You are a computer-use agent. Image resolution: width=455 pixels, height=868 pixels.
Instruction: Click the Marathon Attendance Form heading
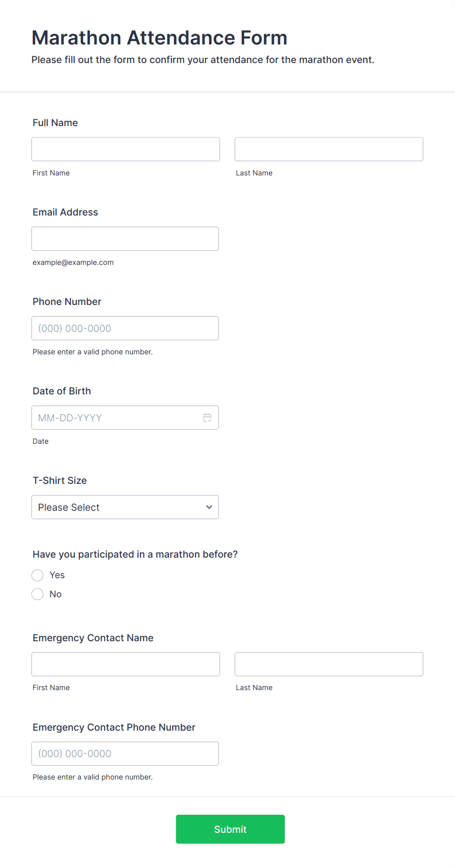click(159, 38)
